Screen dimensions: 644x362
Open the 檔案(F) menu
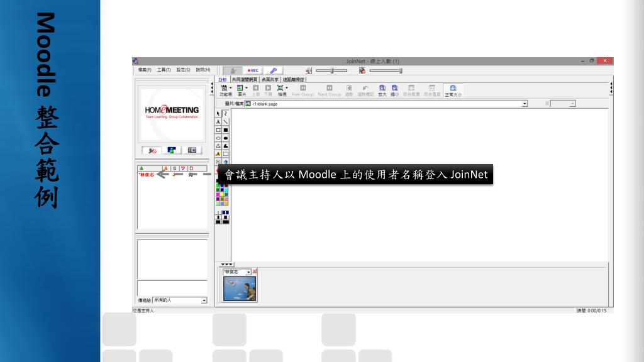145,70
